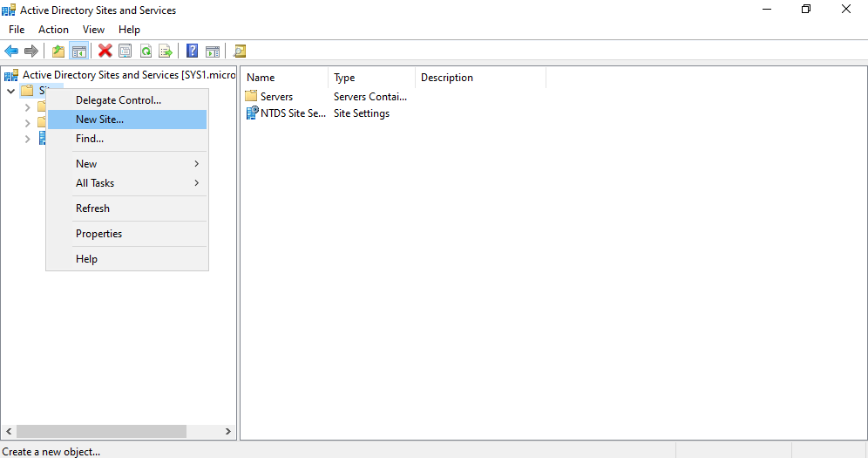Click the "Servers Contai..." type cell
The height and width of the screenshot is (458, 868).
click(x=370, y=96)
